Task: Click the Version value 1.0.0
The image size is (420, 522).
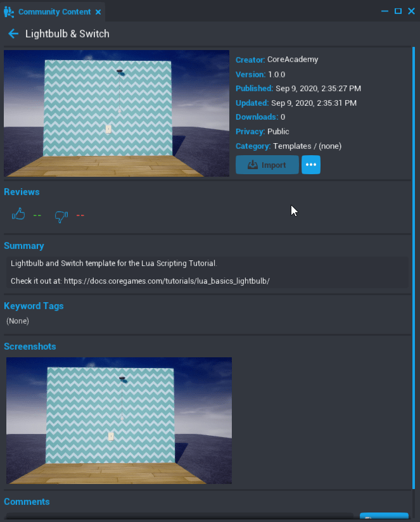Action: click(277, 74)
